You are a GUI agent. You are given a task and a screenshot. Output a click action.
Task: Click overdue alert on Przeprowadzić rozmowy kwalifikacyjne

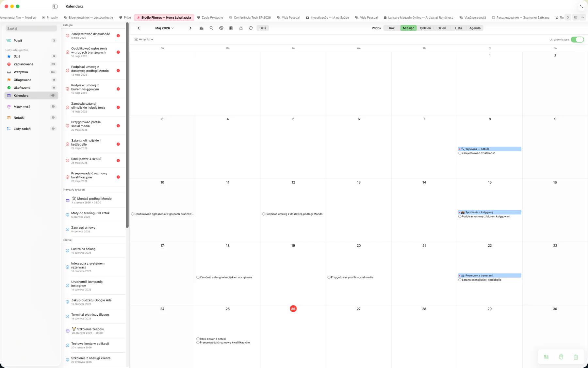coord(118,177)
